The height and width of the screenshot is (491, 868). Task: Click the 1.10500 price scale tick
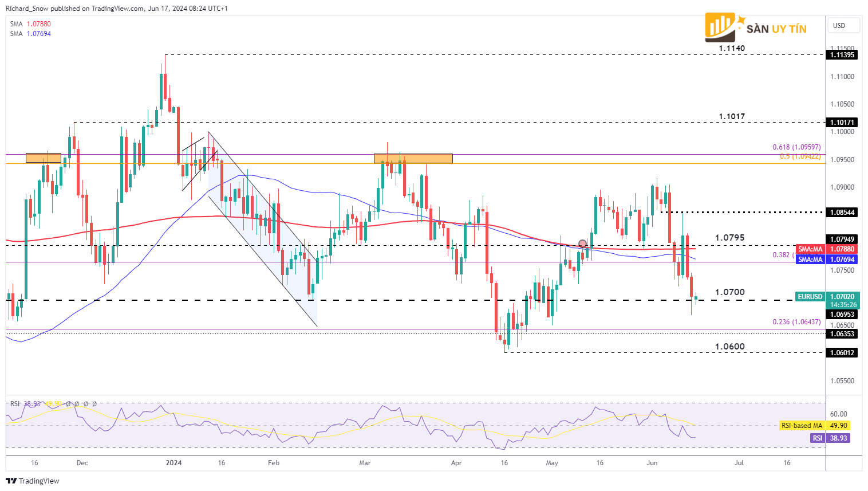coord(842,104)
